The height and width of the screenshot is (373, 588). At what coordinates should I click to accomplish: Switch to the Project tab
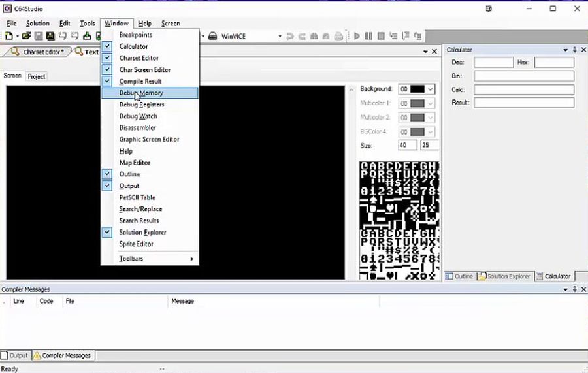(x=37, y=76)
